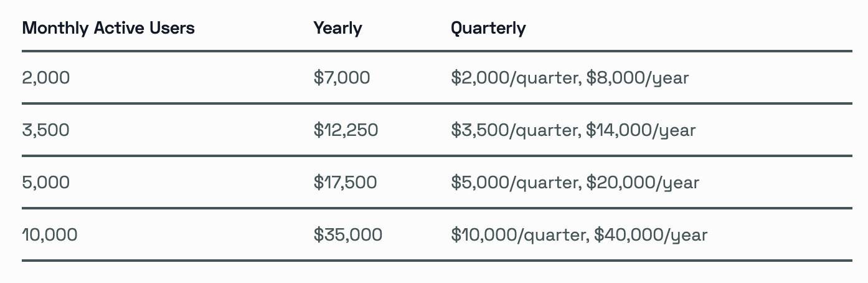Screen dimensions: 868x283
Task: Click the $17,500 yearly price
Action: click(x=346, y=183)
